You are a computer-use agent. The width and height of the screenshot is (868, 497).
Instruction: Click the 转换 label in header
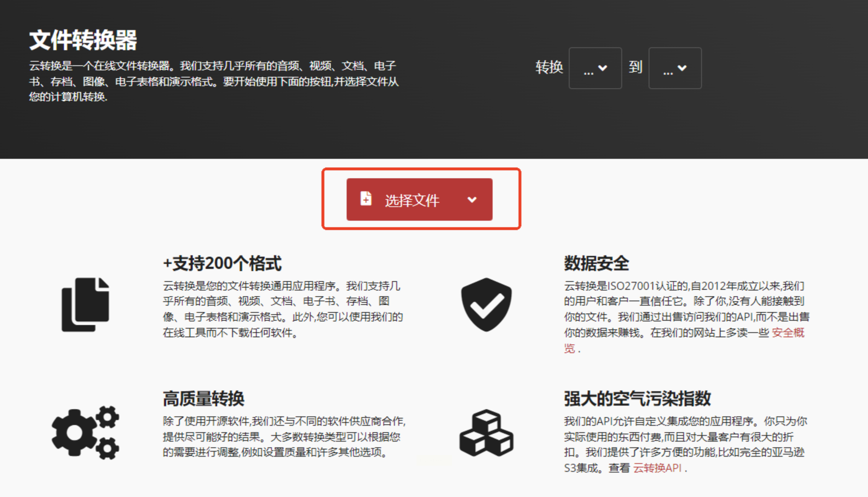[549, 67]
